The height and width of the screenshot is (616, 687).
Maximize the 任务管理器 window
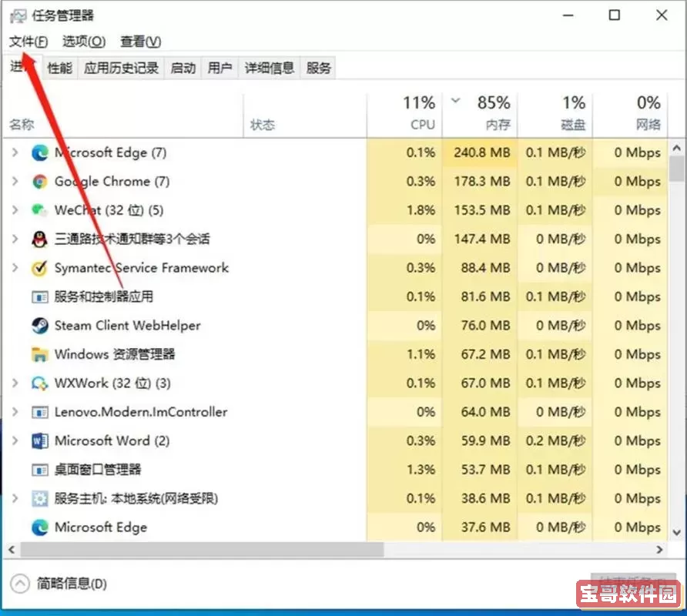coord(615,15)
